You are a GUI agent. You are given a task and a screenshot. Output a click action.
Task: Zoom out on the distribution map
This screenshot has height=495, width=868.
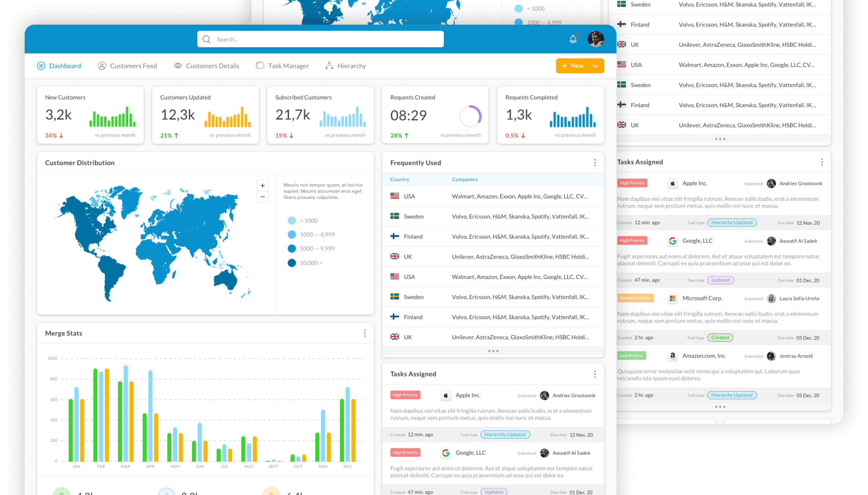[262, 197]
